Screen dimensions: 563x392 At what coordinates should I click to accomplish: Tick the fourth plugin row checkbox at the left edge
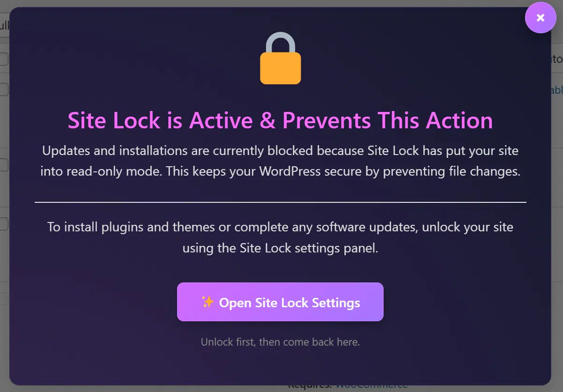click(4, 224)
